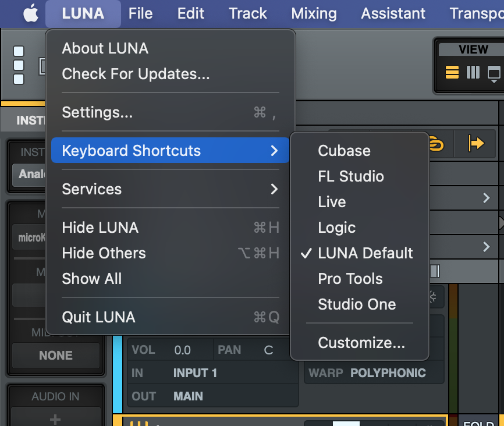Choose Quit LUNA from the menu
Image resolution: width=504 pixels, height=426 pixels.
(x=98, y=317)
